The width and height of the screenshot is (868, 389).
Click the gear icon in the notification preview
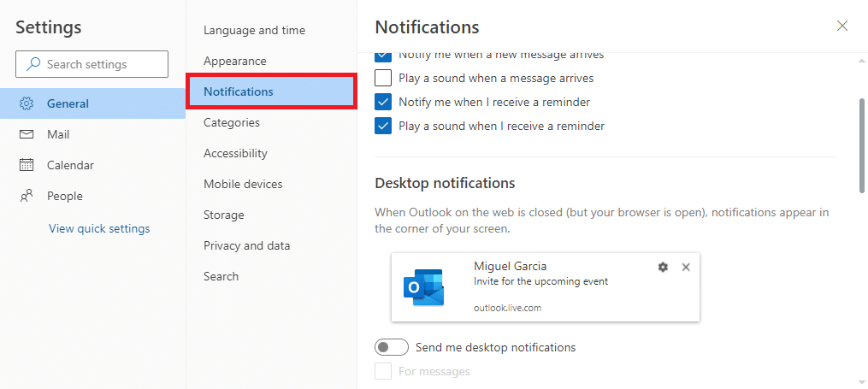[x=663, y=268]
